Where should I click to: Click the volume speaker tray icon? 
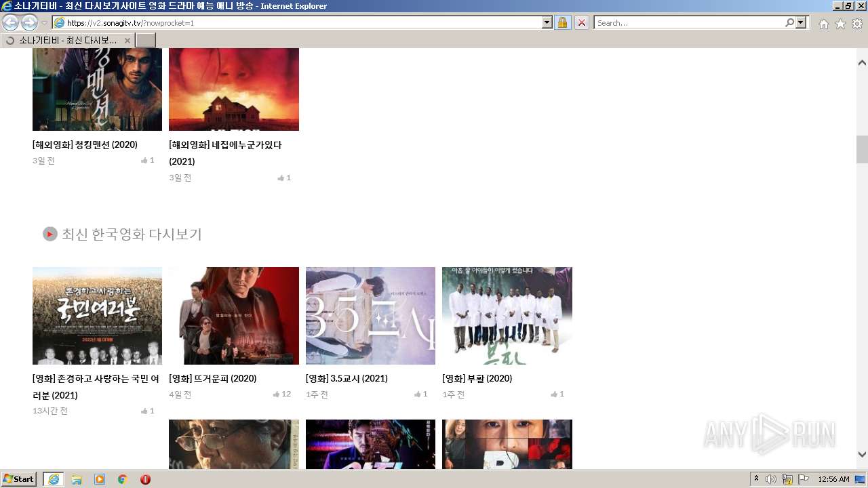[x=771, y=479]
